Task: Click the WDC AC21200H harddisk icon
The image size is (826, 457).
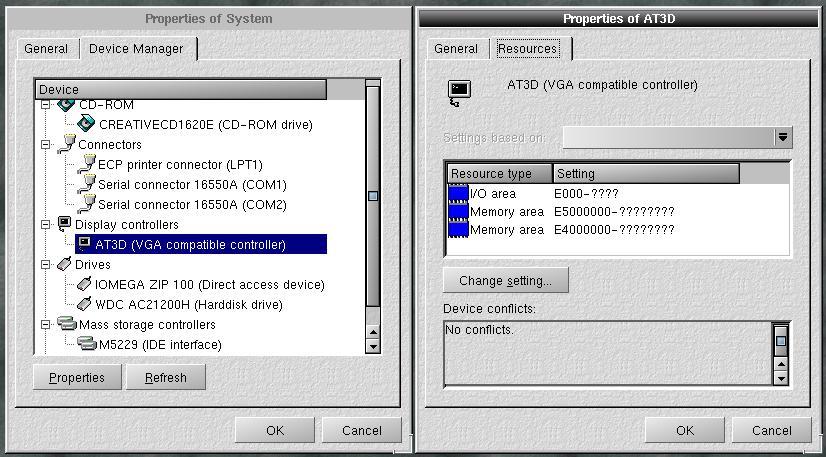Action: (x=84, y=304)
